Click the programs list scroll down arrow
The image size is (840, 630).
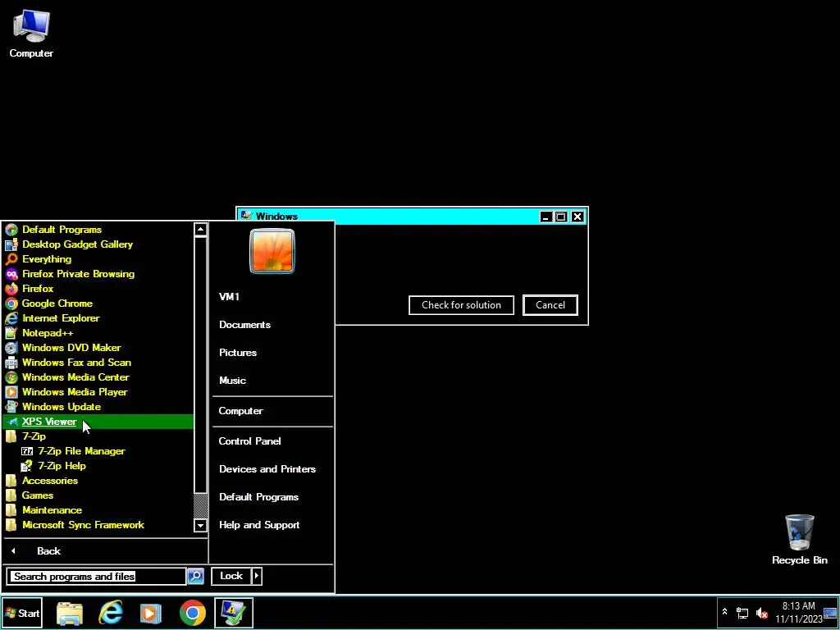(200, 525)
